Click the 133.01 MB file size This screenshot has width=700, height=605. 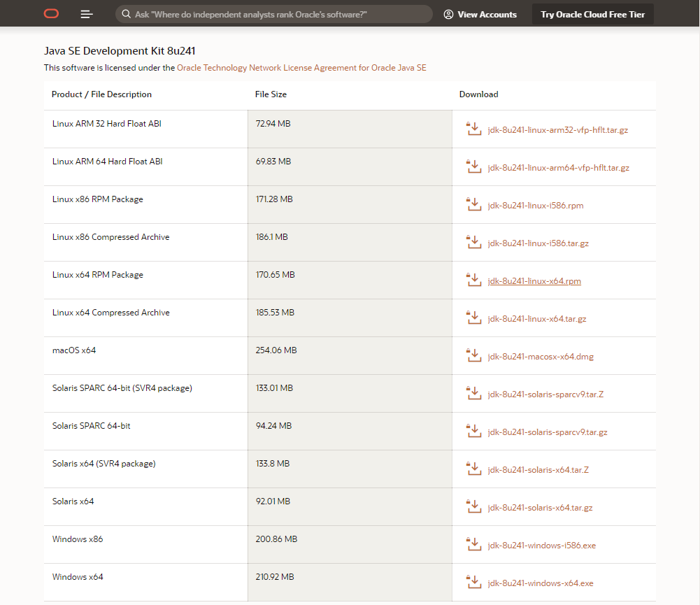(274, 388)
